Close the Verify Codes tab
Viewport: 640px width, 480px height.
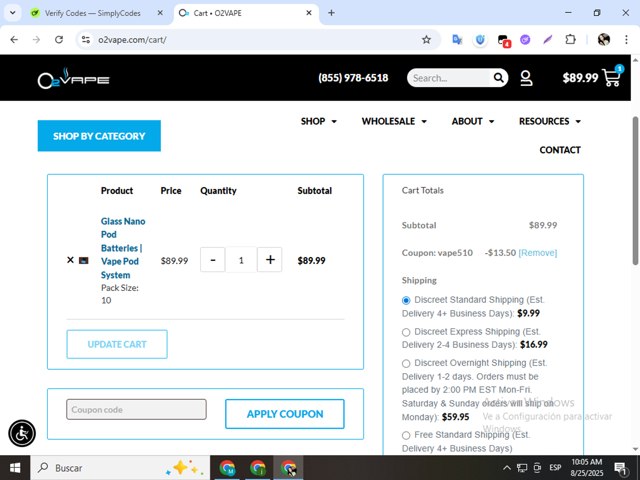160,13
